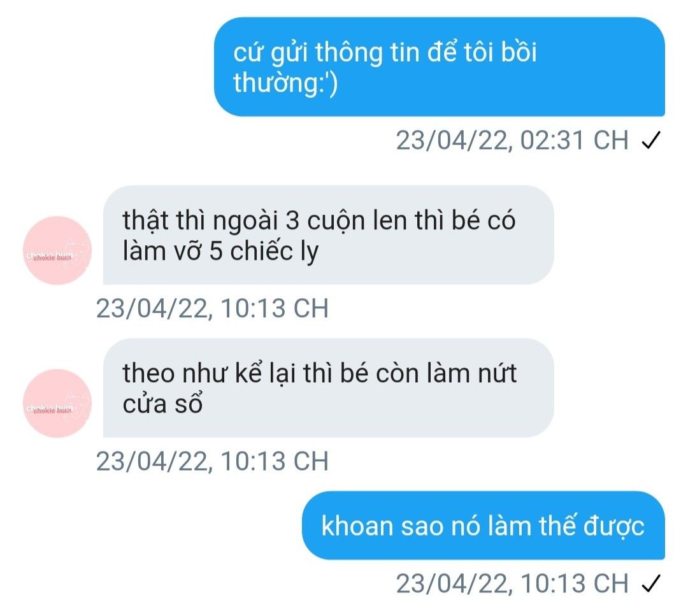Click the timestamp under the 'cửa sổ' message
Viewport: 688px width, 616px height.
212,461
